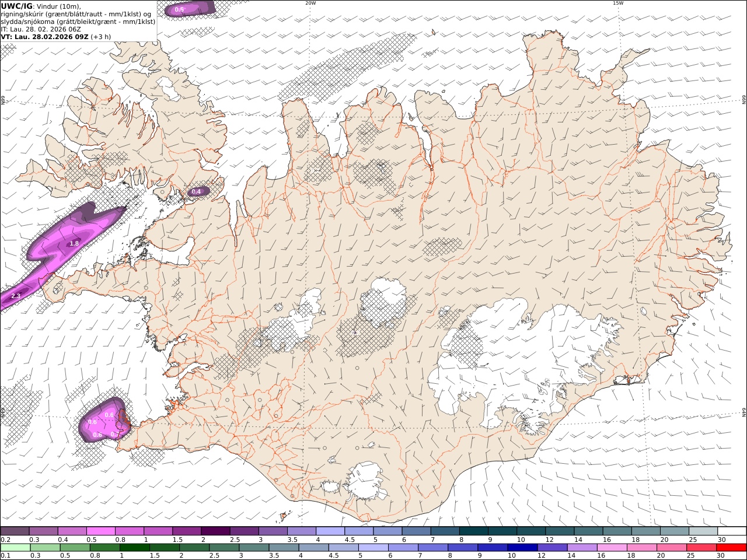Click the '2.3' snowfall value label
The image size is (747, 560).
tap(16, 296)
